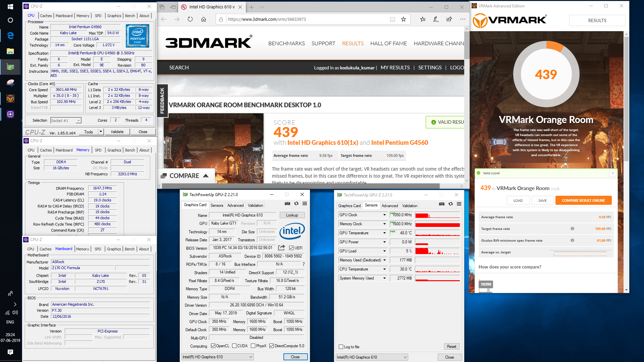Click the add notes pen icon in browser
Screen dimensions: 644x362
tap(436, 19)
